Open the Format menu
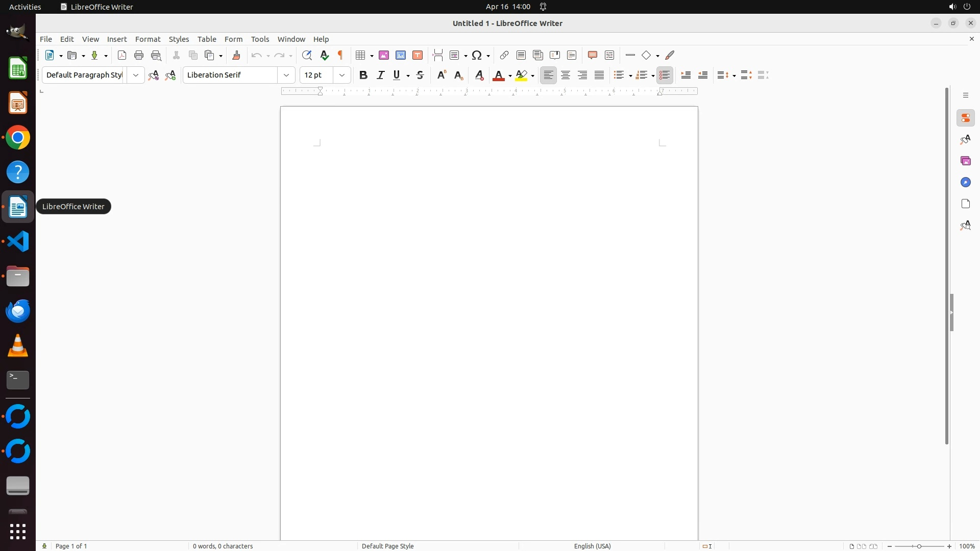980x551 pixels. (148, 39)
